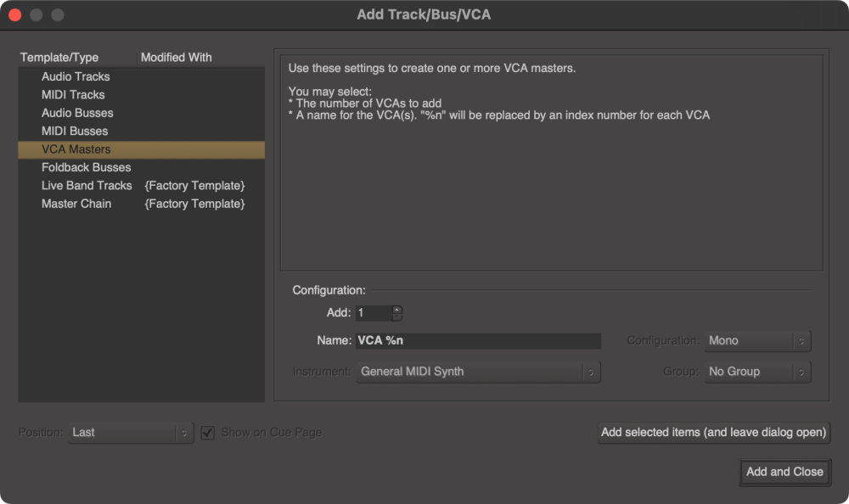849x504 pixels.
Task: Select the Foldback Busses template
Action: [x=86, y=167]
